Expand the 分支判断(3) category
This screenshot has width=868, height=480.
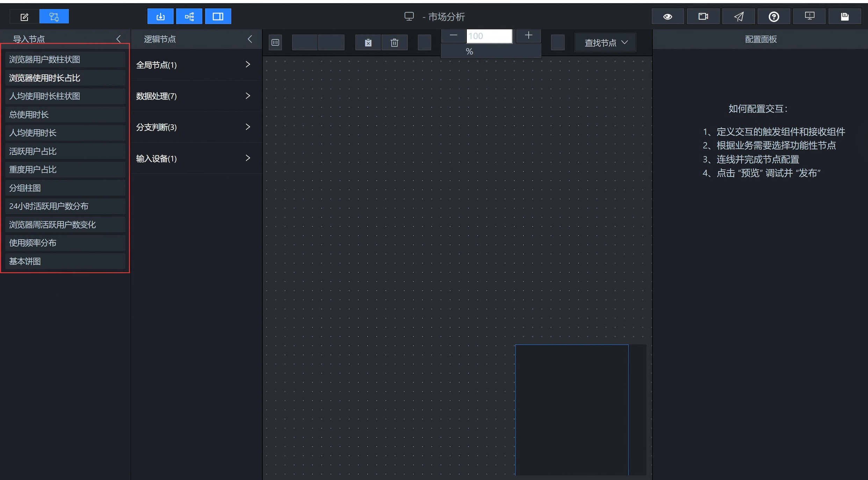(196, 127)
